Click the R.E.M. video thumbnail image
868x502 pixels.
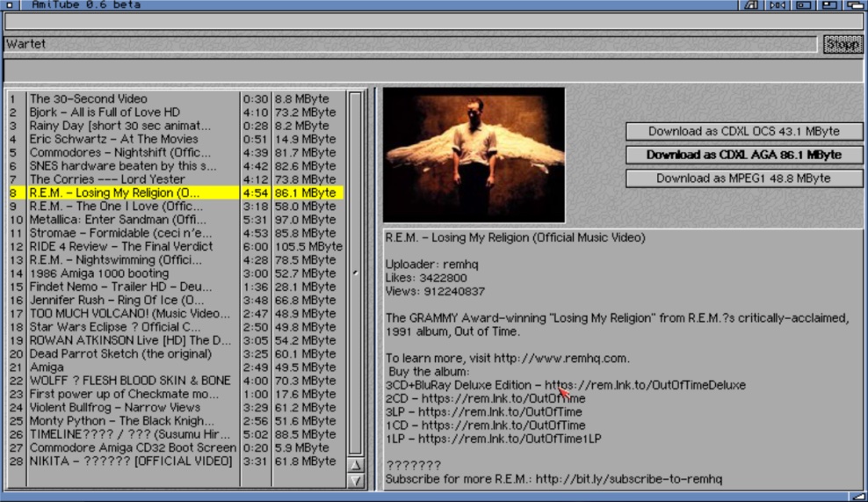(474, 155)
